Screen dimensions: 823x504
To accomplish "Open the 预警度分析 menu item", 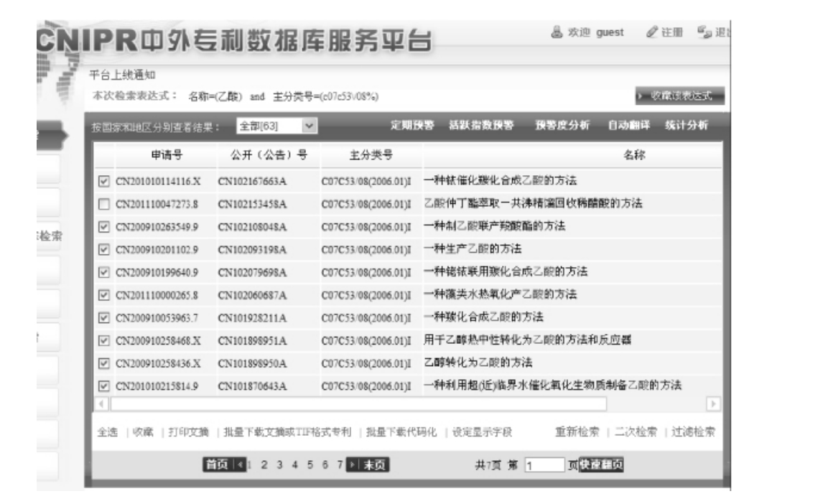I will [x=562, y=126].
